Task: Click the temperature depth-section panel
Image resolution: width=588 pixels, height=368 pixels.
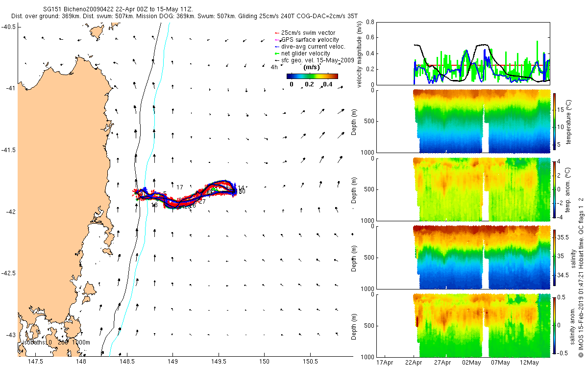Action: tap(482, 121)
